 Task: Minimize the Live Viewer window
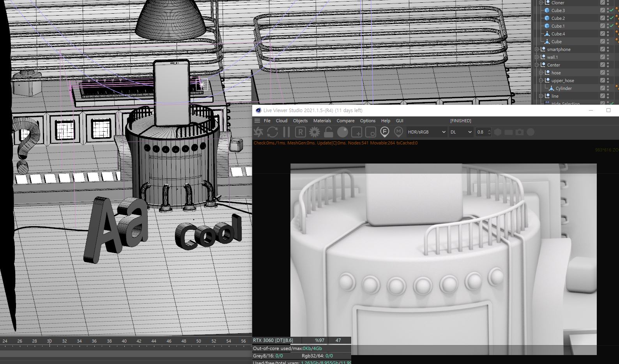click(x=591, y=110)
